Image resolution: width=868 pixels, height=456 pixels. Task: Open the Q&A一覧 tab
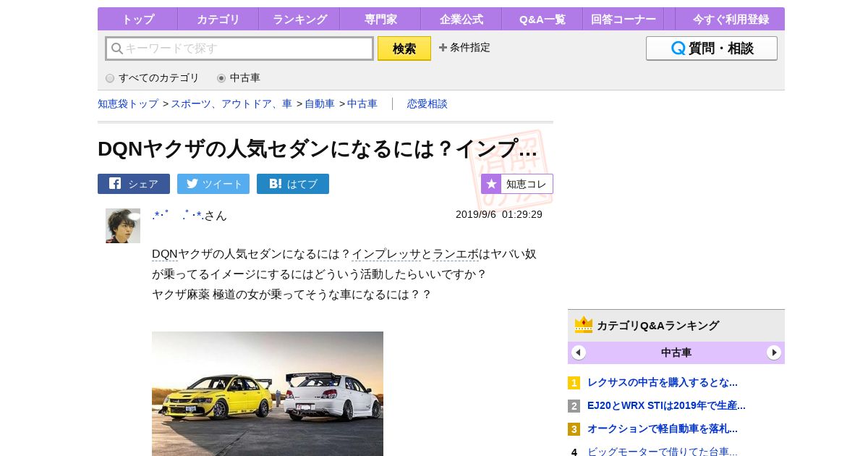(x=542, y=20)
